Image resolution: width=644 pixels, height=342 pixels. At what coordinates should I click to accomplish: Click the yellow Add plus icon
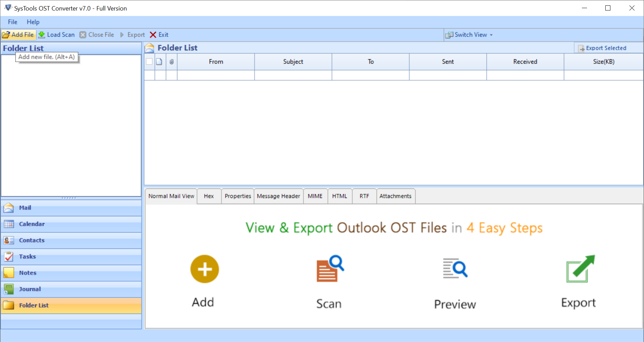[x=204, y=269]
